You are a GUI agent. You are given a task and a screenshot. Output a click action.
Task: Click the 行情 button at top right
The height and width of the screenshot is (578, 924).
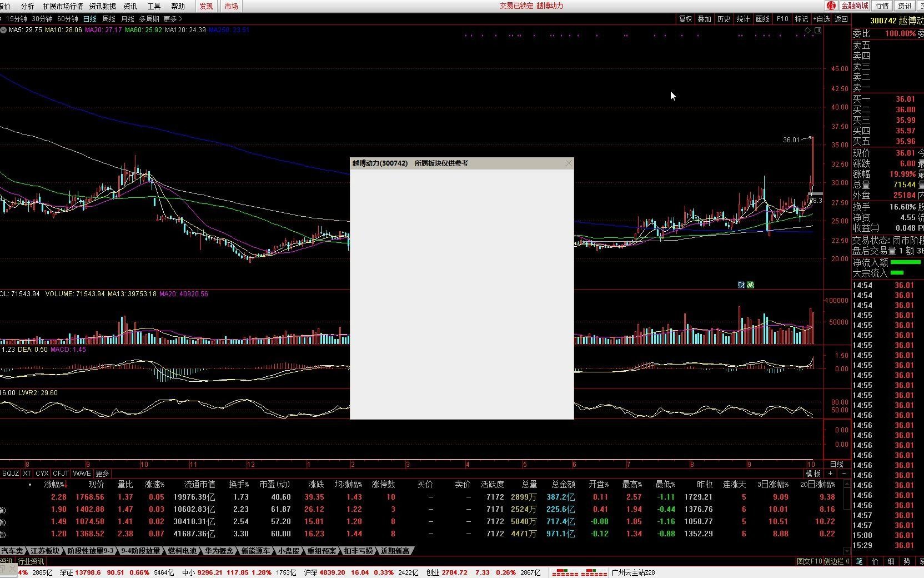click(x=882, y=6)
